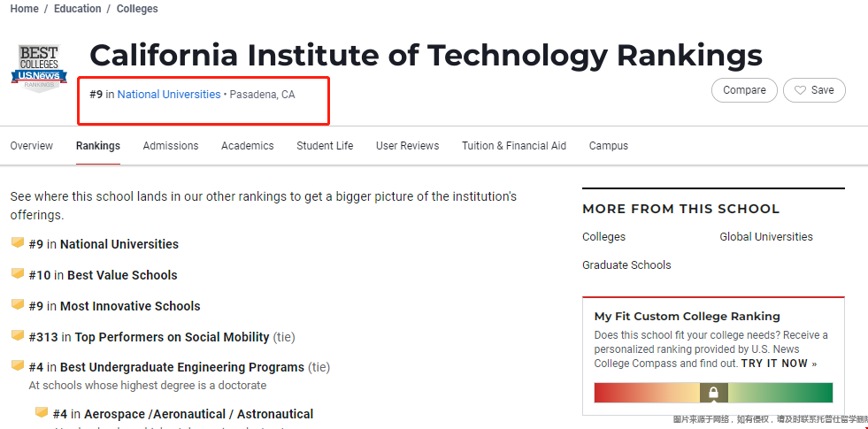Screen dimensions: 868x429
Task: Click the badge icon beside #9 National Universities
Action: (x=18, y=243)
